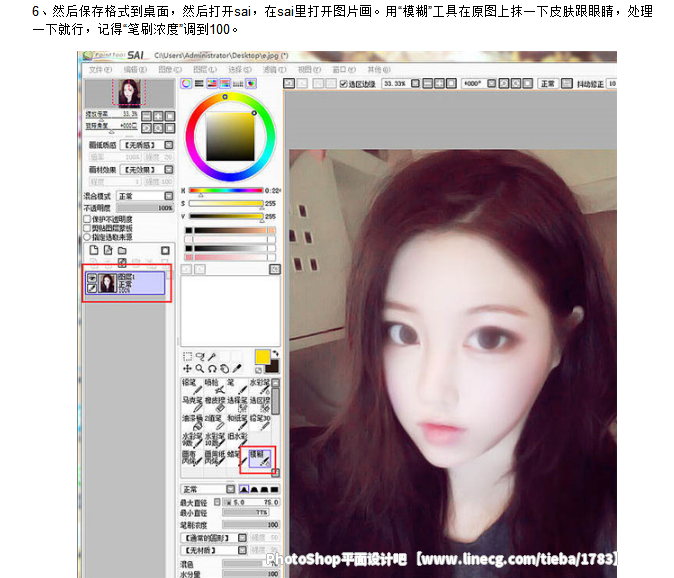
Task: Select the 蜡笔 crayon brush
Action: tap(237, 458)
